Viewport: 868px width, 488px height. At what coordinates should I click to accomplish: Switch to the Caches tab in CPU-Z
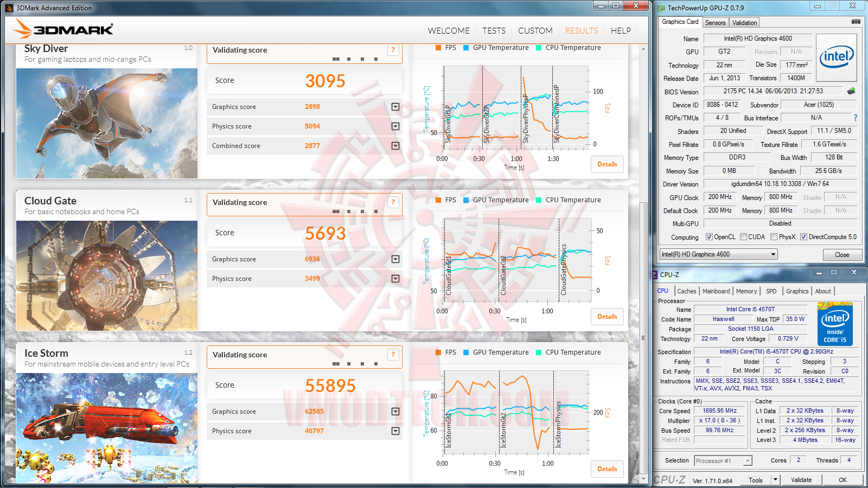click(686, 291)
